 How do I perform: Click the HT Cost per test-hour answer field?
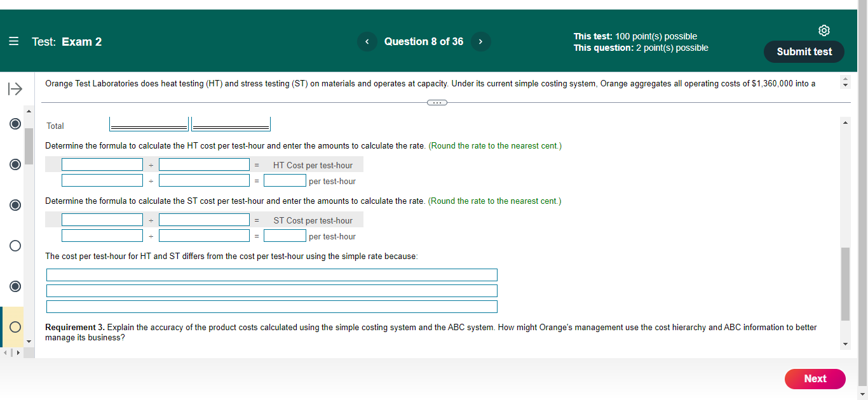click(x=285, y=180)
